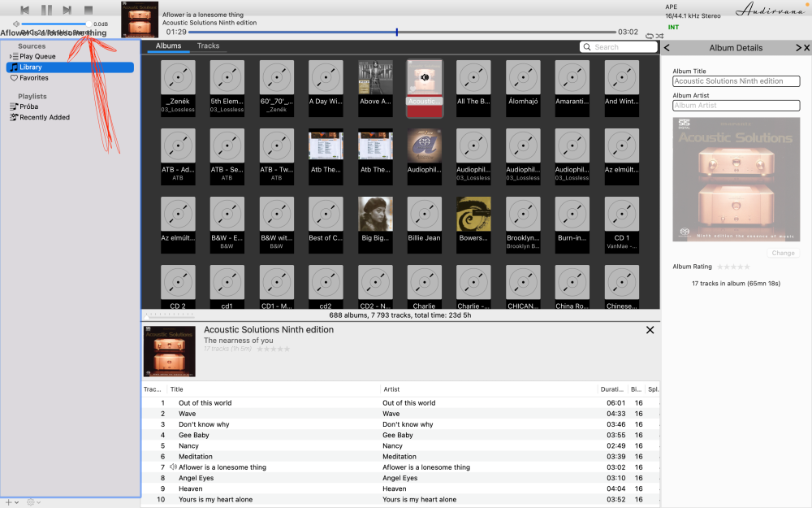Edit the Album Title field

(736, 81)
